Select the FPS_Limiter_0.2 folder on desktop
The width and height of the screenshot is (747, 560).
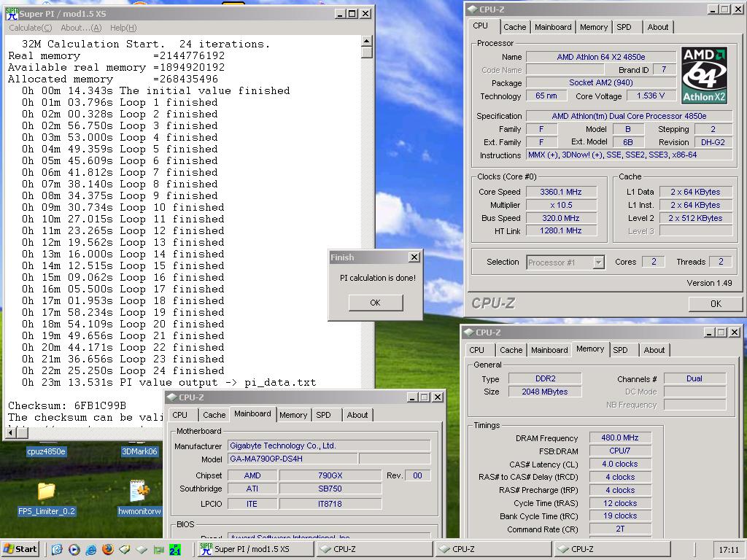(46, 499)
